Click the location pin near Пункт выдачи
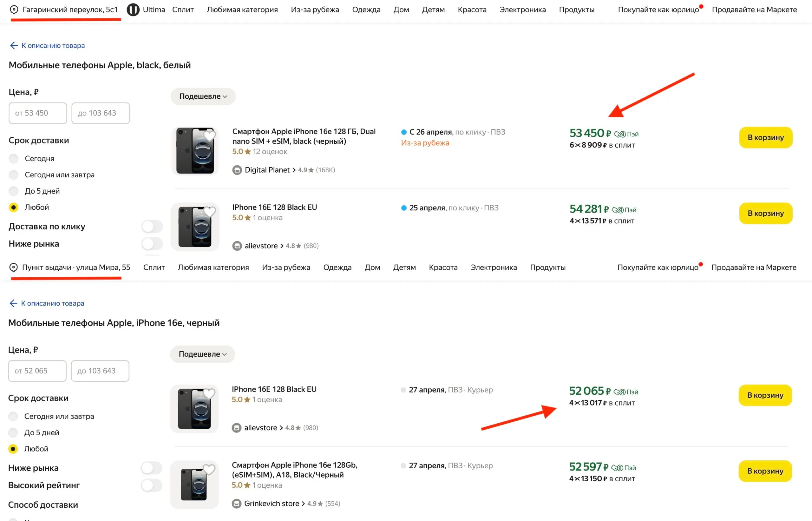 [x=13, y=267]
